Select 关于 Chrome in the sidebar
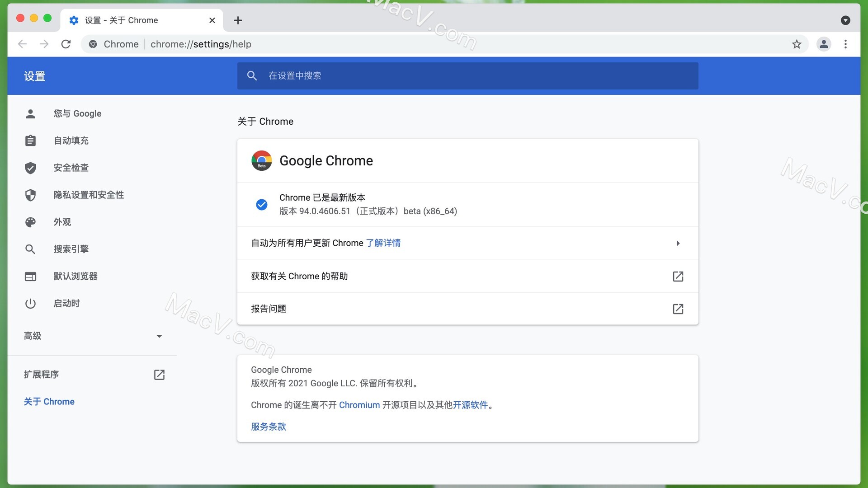This screenshot has height=488, width=868. coord(49,401)
